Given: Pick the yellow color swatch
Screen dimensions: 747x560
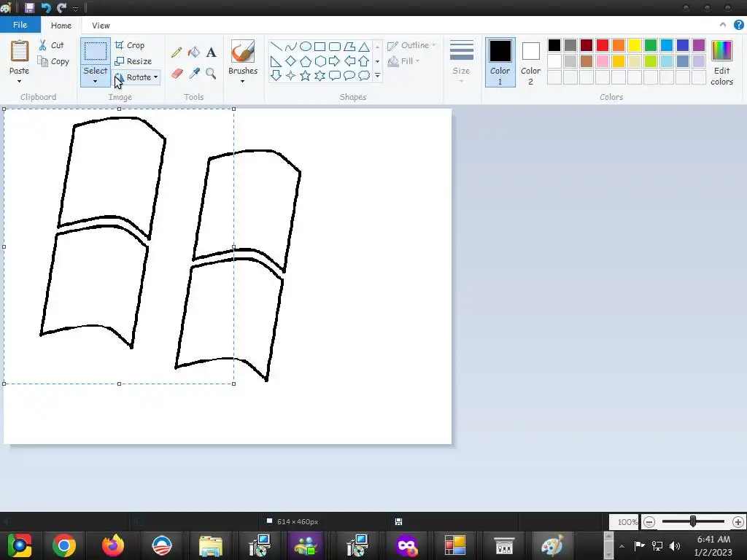Looking at the screenshot, I should 634,45.
